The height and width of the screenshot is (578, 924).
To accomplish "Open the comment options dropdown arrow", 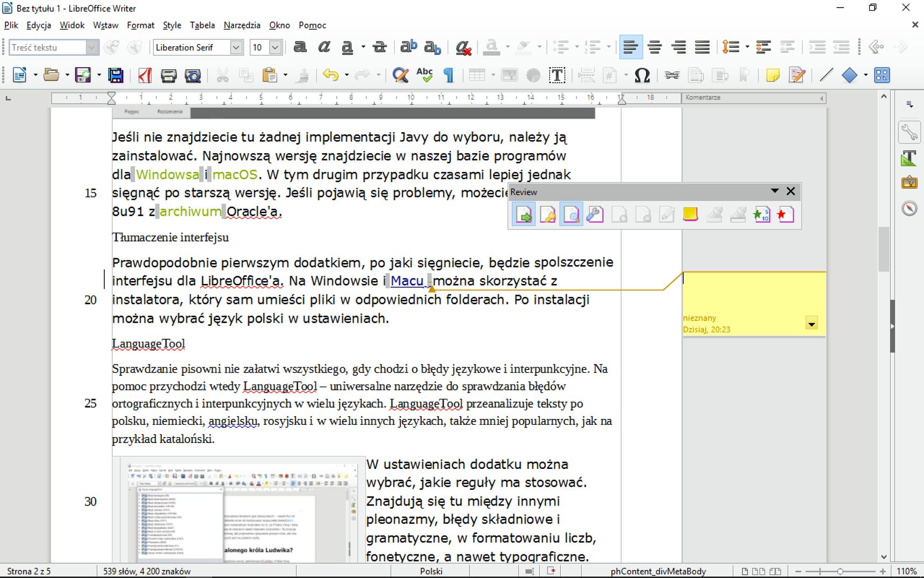I will 812,324.
